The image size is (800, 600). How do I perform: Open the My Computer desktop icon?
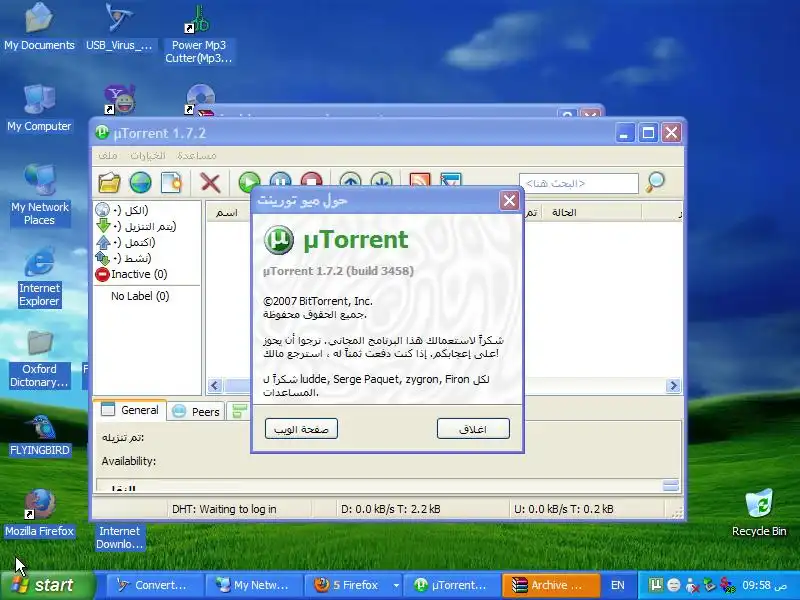[x=39, y=108]
